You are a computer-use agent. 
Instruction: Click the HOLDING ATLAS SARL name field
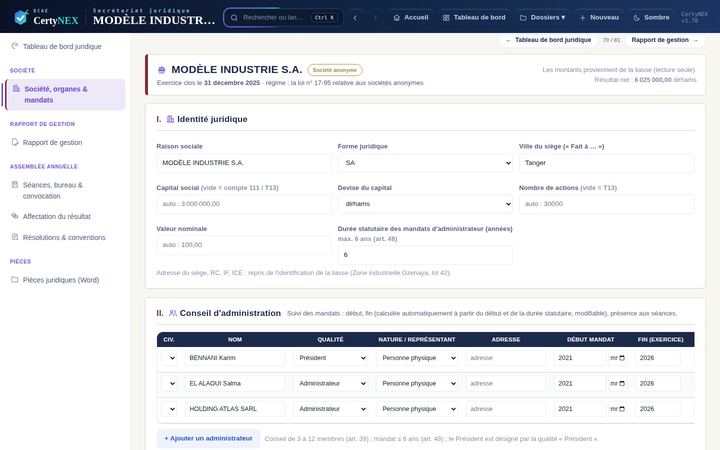click(235, 409)
